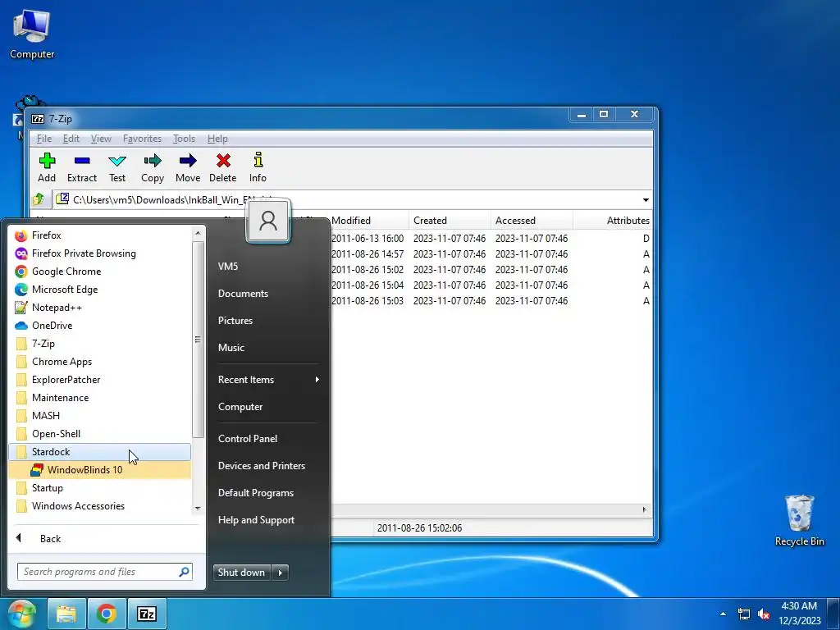
Task: Sort by the Created column header
Action: pos(450,221)
